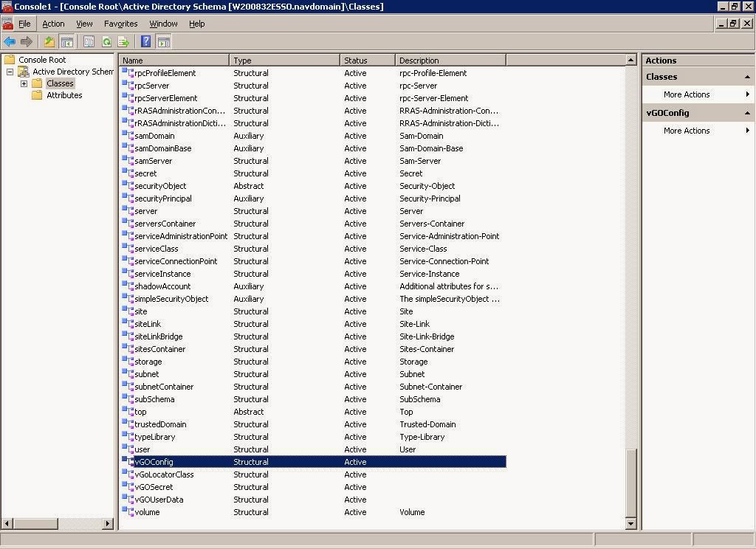Click the tree pane's scroll left arrow
The image size is (756, 549).
click(7, 523)
